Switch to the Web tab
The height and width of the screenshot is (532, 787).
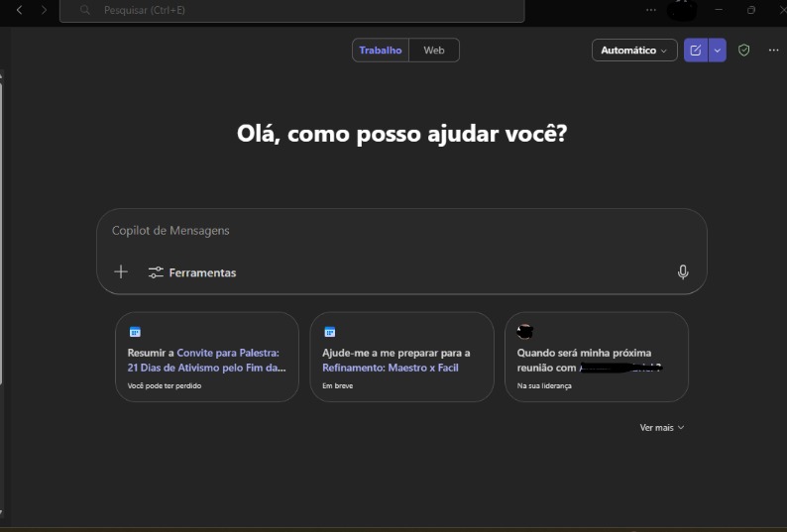[434, 51]
